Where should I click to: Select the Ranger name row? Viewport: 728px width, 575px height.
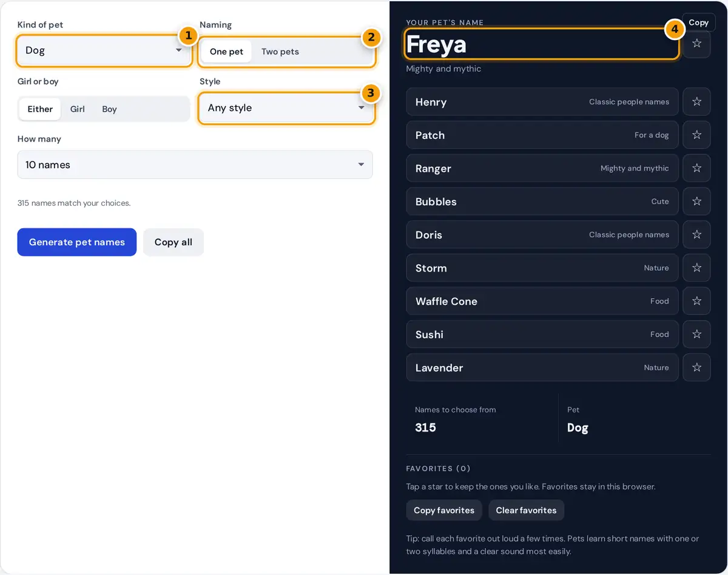[542, 168]
